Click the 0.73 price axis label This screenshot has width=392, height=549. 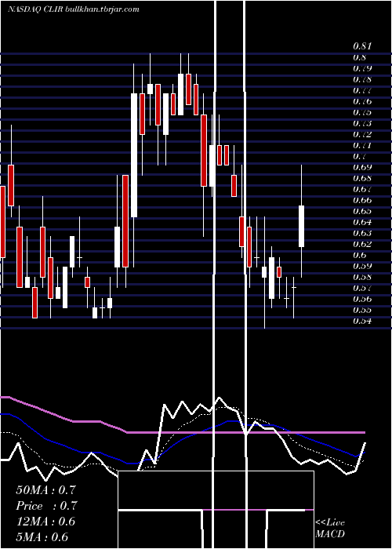coord(362,123)
